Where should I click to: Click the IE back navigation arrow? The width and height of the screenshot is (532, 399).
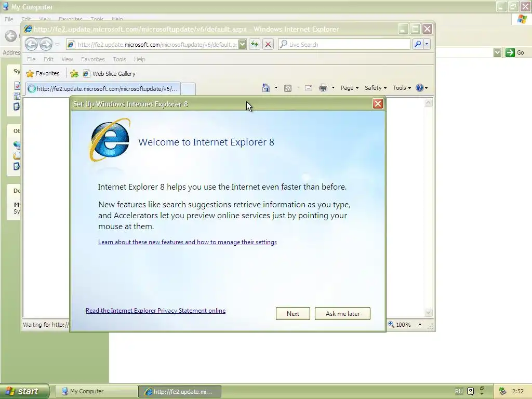tap(31, 44)
